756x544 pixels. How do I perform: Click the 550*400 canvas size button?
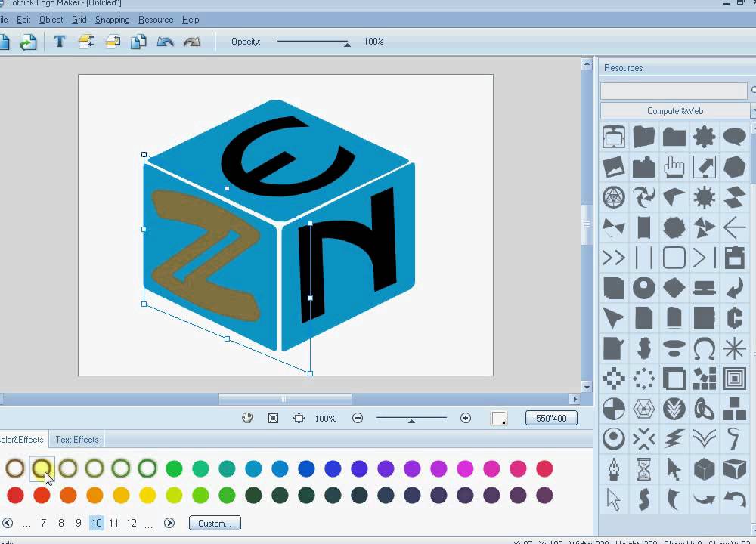pyautogui.click(x=551, y=419)
